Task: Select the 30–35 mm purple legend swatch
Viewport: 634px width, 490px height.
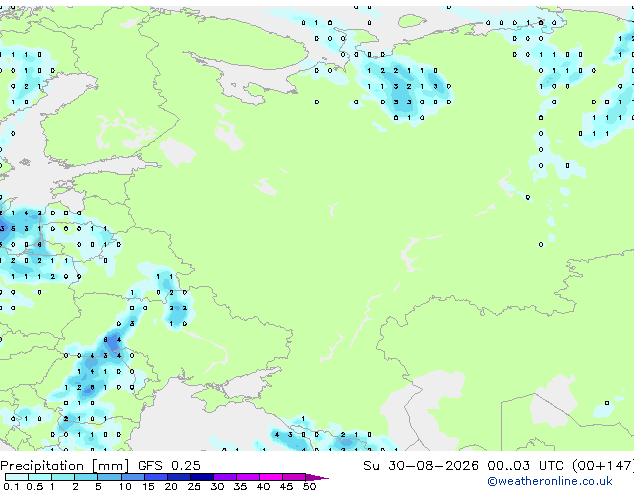Action: [225, 477]
